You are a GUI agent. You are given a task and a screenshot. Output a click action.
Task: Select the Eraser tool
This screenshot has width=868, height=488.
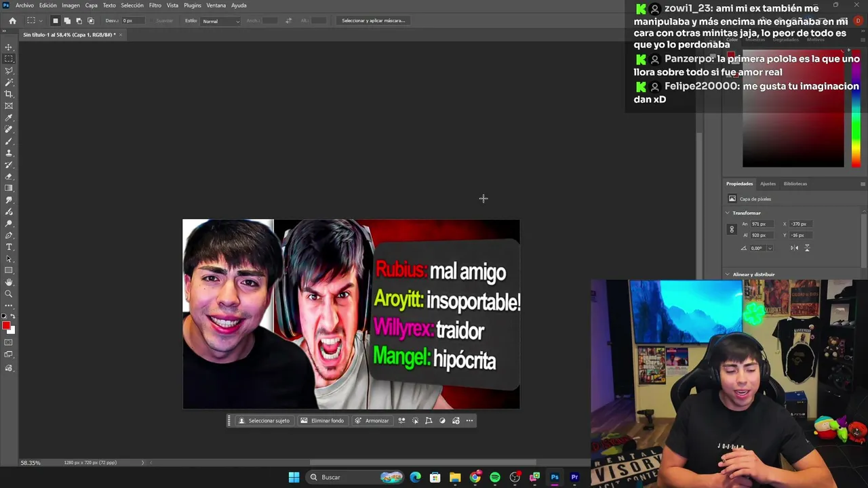pyautogui.click(x=9, y=176)
